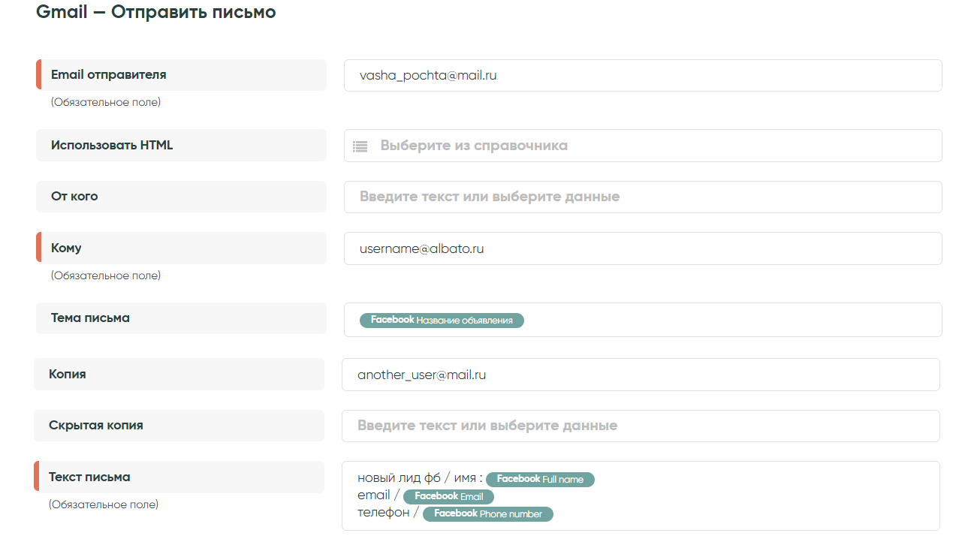This screenshot has width=974, height=560.
Task: Focus the От кого text field
Action: coord(642,197)
